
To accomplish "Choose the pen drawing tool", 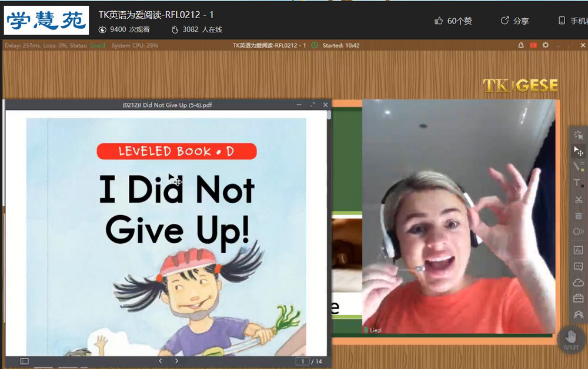I will coord(578,167).
